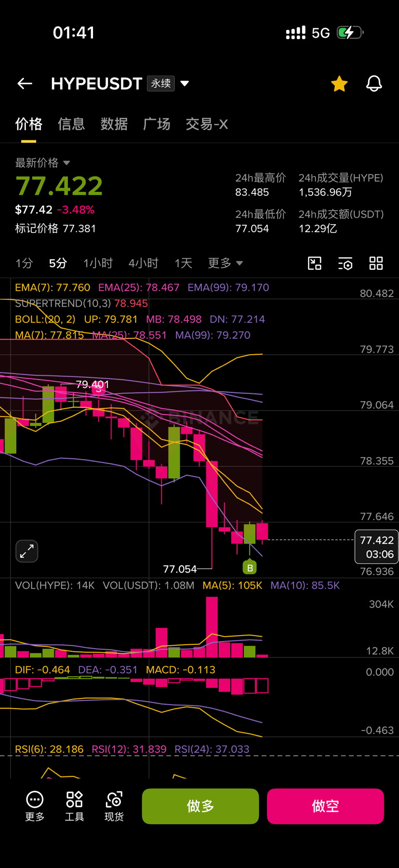Tap the MA(99): 79.270 label

[x=213, y=335]
